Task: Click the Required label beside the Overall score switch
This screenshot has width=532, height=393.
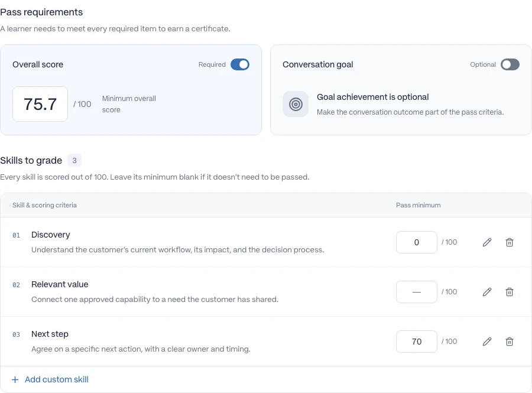Action: pyautogui.click(x=212, y=64)
